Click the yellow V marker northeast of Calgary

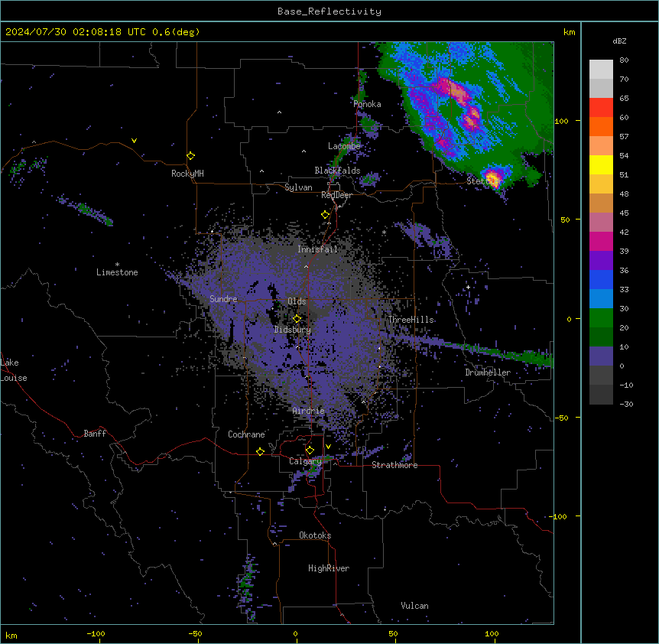click(328, 447)
